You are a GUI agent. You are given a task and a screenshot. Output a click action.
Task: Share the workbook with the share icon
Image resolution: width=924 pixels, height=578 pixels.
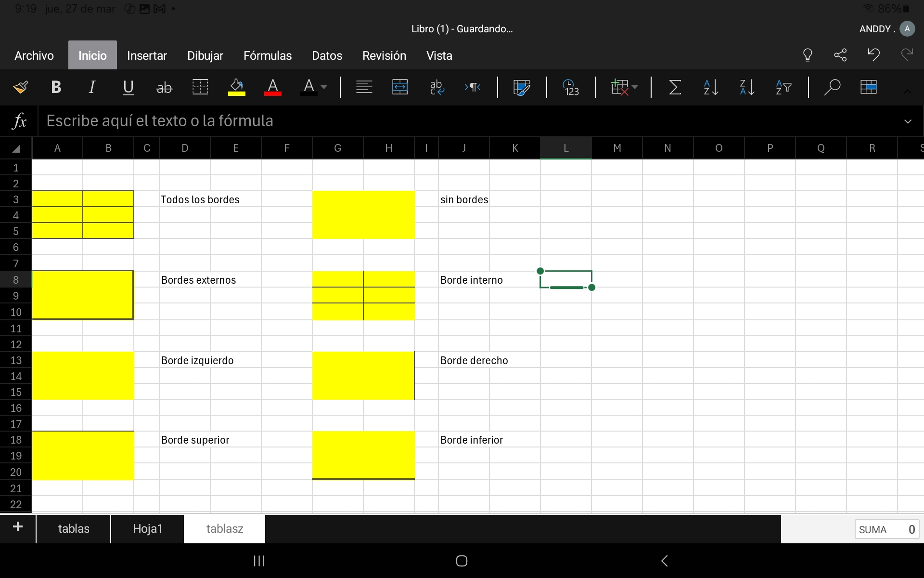840,55
